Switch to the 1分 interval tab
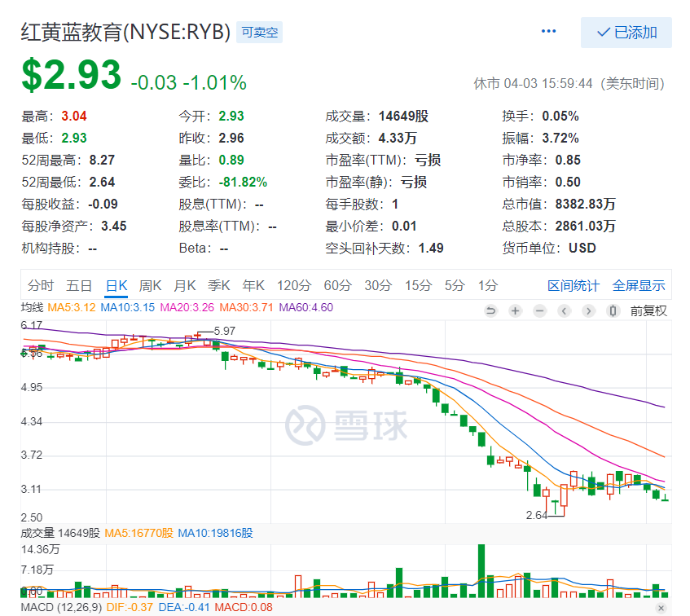Screen dimensions: 690x616 pos(488,285)
